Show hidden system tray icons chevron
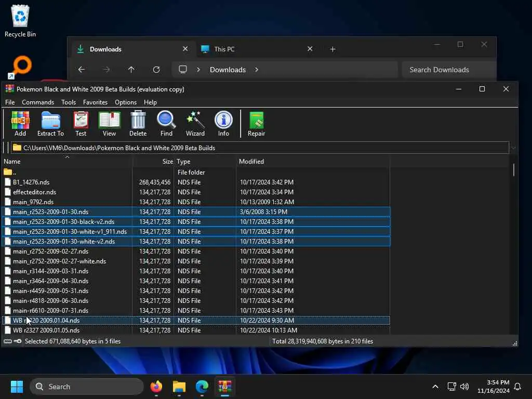The width and height of the screenshot is (532, 399). pyautogui.click(x=435, y=387)
